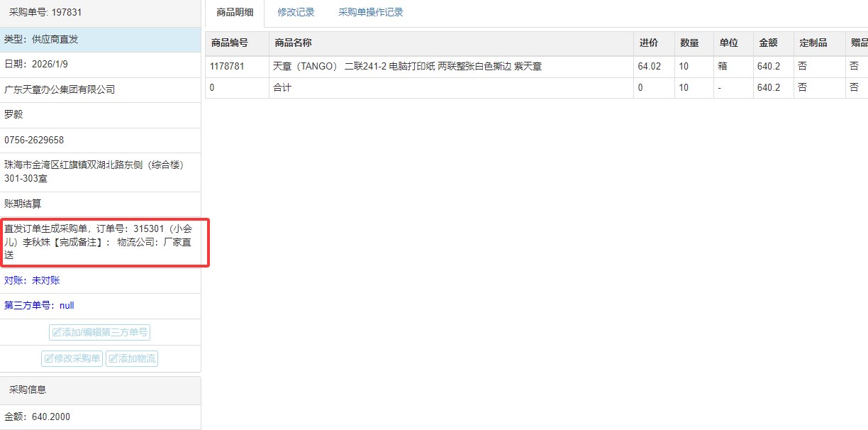The height and width of the screenshot is (430, 868).
Task: Sort by the 进价 column header
Action: 648,43
